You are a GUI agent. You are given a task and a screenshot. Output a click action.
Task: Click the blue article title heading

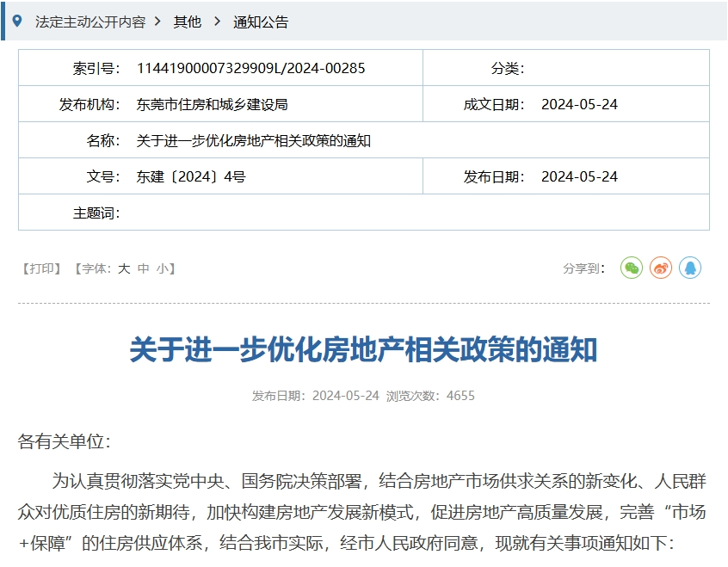pos(363,350)
